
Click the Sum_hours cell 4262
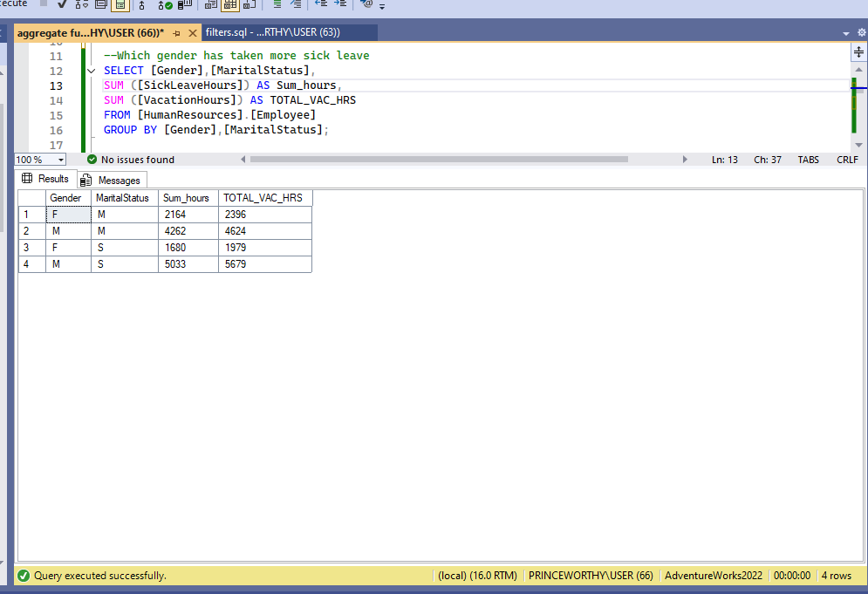click(188, 231)
